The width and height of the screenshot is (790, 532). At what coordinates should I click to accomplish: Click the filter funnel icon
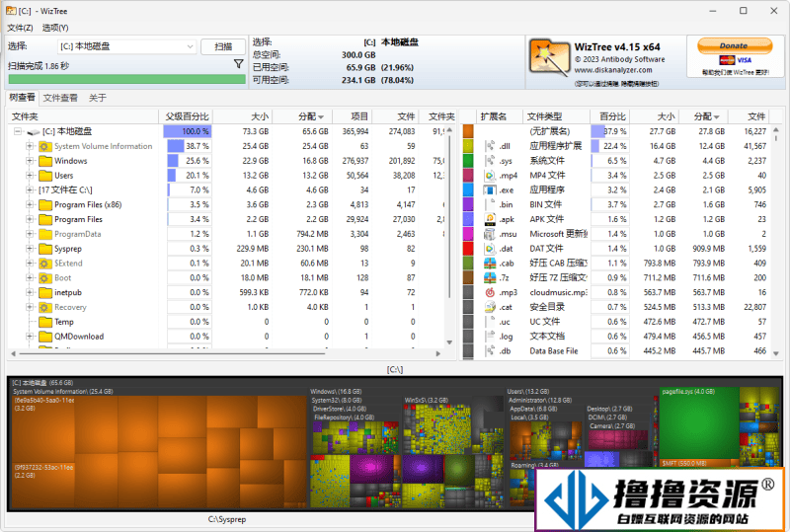coord(238,64)
